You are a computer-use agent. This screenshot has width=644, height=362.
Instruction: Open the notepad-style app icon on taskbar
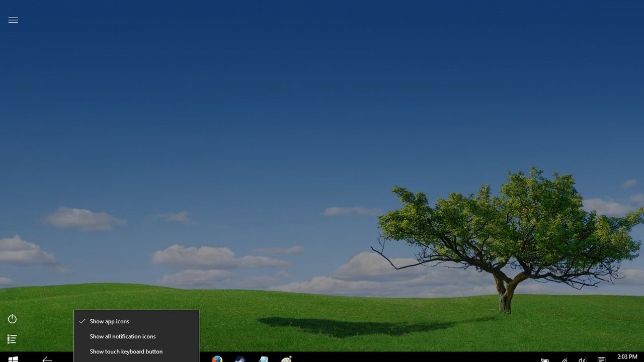tap(263, 359)
